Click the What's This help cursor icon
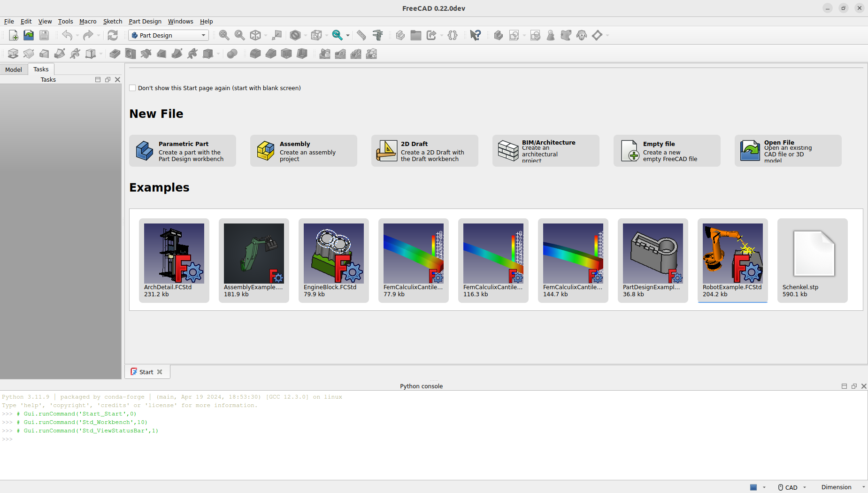The width and height of the screenshot is (868, 493). (x=476, y=35)
